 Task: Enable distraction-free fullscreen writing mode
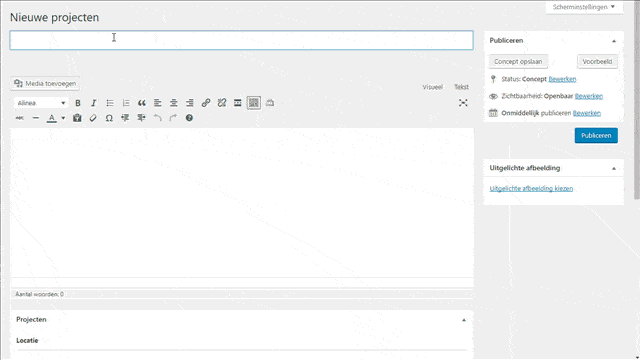point(463,103)
